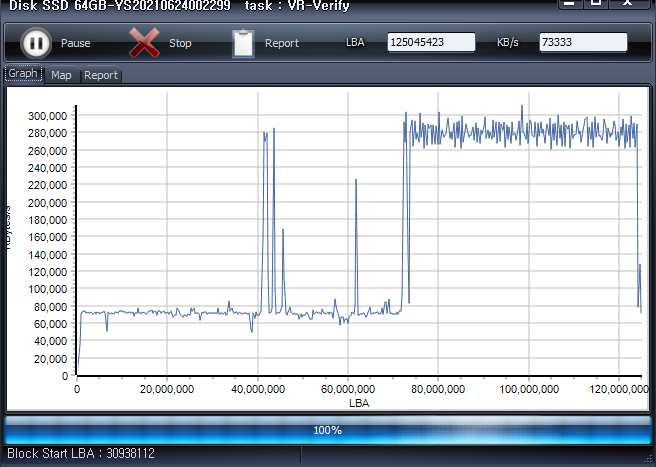Click the clipboard Report icon
The width and height of the screenshot is (656, 467).
tap(243, 43)
